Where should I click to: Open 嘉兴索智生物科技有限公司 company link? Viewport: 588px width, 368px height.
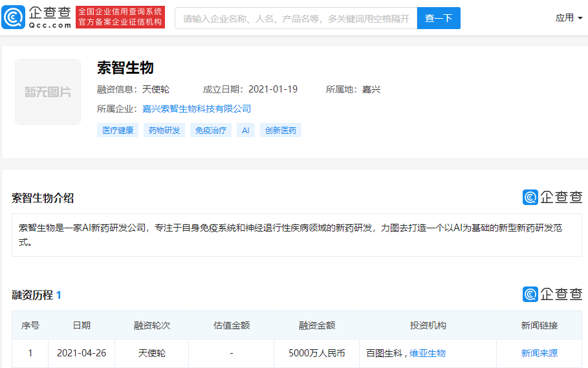(x=197, y=109)
